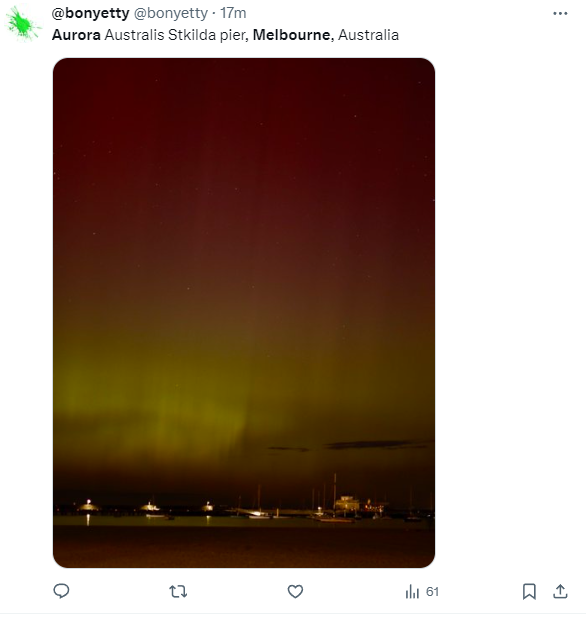The image size is (586, 617).
Task: Open the three-dot more options menu
Action: [x=560, y=13]
